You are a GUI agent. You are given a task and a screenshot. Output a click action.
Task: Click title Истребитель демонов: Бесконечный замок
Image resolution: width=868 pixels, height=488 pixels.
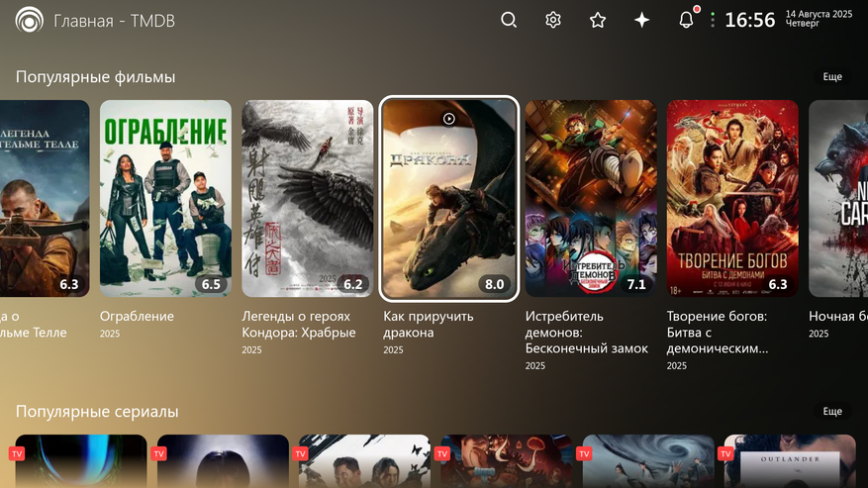[586, 333]
